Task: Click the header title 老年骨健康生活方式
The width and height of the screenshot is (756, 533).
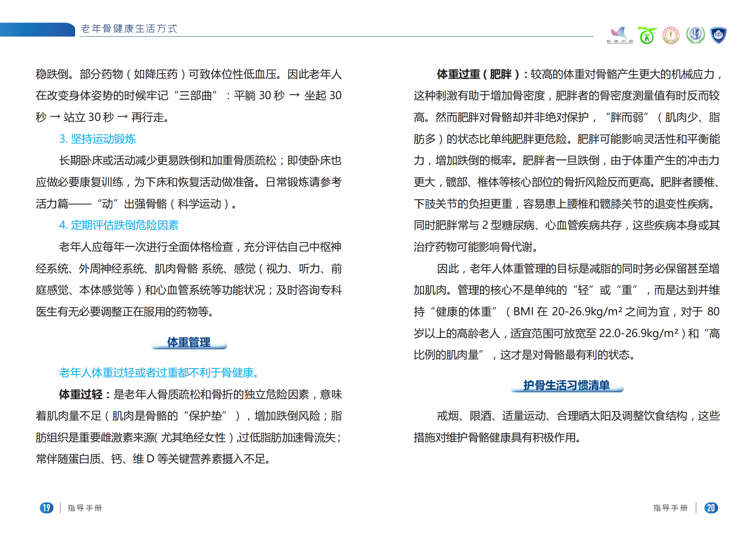Action: pyautogui.click(x=129, y=29)
